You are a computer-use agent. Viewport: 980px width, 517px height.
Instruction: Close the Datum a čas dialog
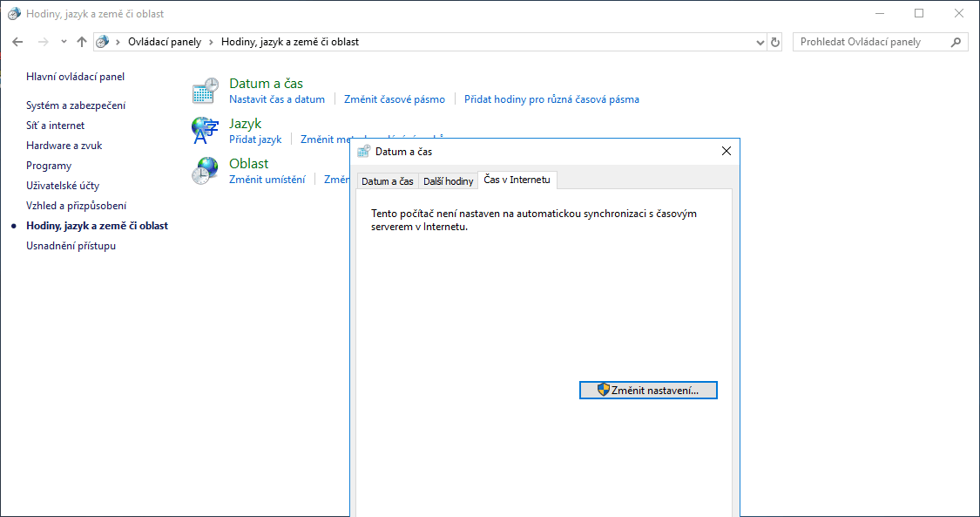[727, 152]
